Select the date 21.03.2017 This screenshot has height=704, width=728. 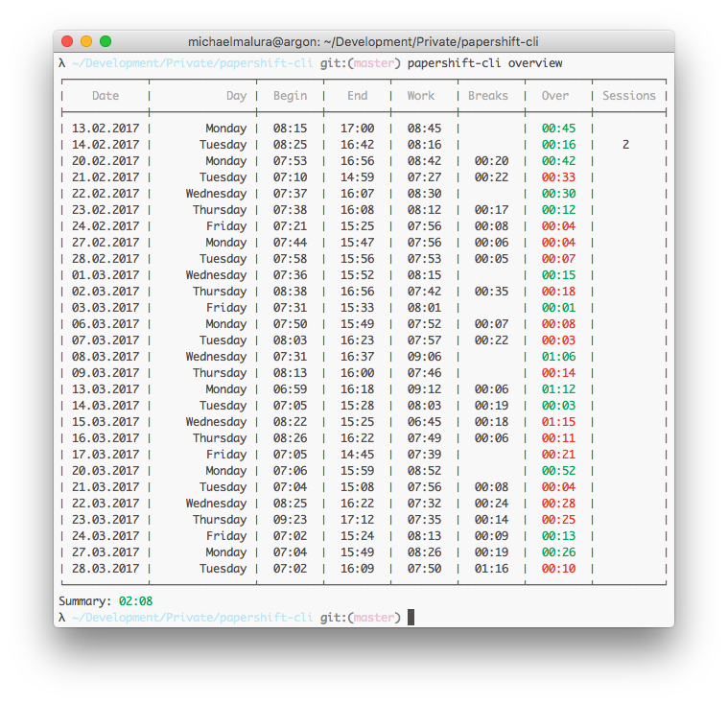(106, 486)
